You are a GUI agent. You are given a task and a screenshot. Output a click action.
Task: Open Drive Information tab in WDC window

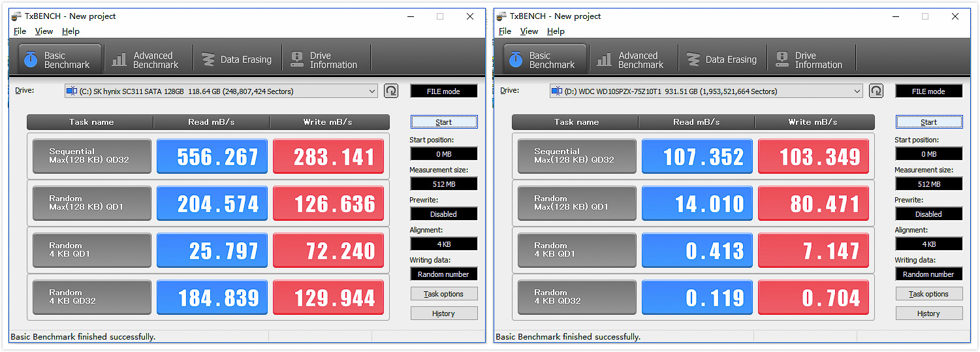810,60
